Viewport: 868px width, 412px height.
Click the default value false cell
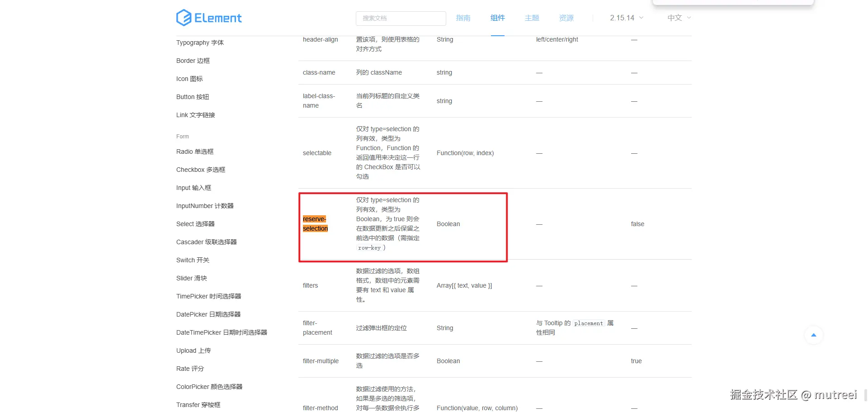coord(637,224)
